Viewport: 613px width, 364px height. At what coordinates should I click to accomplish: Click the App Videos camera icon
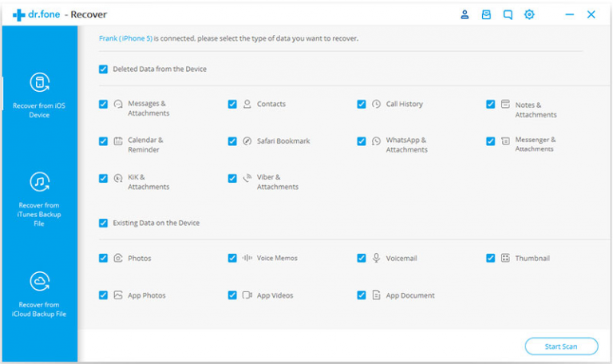click(247, 295)
